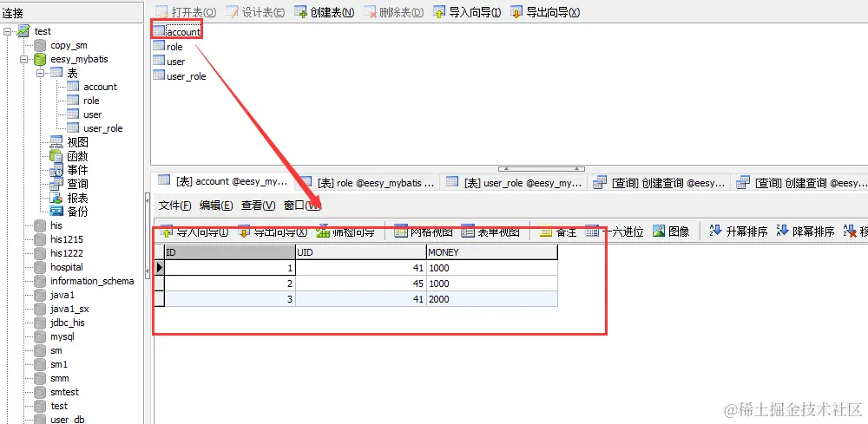Open the 编辑(E) menu
868x424 pixels.
click(x=216, y=205)
